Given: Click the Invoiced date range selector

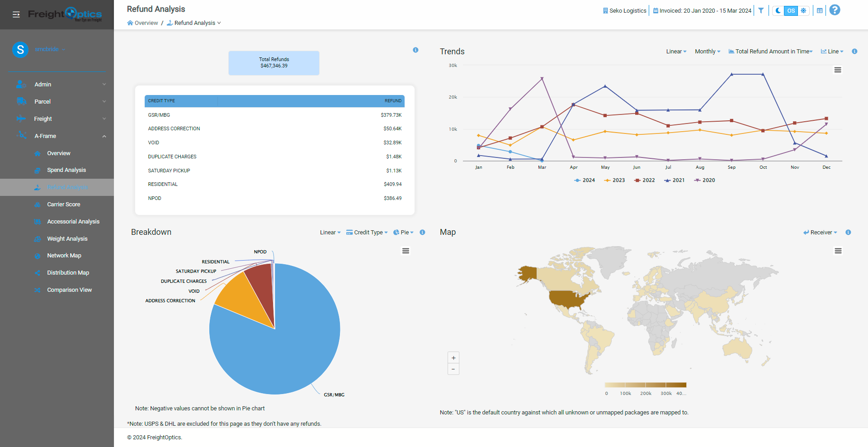Looking at the screenshot, I should pyautogui.click(x=702, y=10).
